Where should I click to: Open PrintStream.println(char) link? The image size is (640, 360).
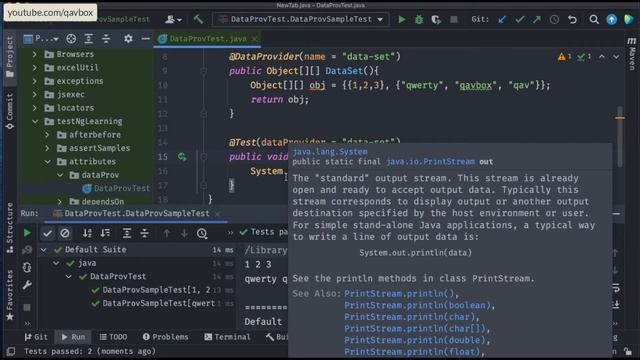[410, 317]
